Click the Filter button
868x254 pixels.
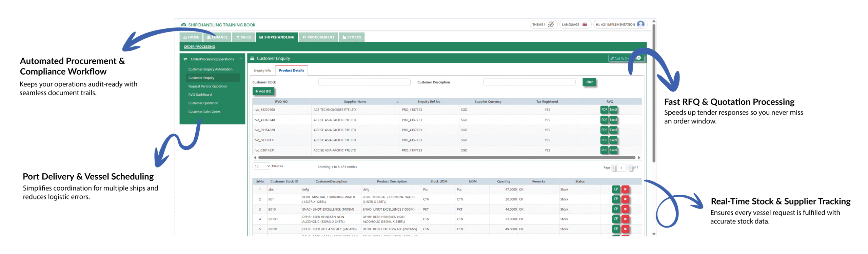tap(589, 82)
